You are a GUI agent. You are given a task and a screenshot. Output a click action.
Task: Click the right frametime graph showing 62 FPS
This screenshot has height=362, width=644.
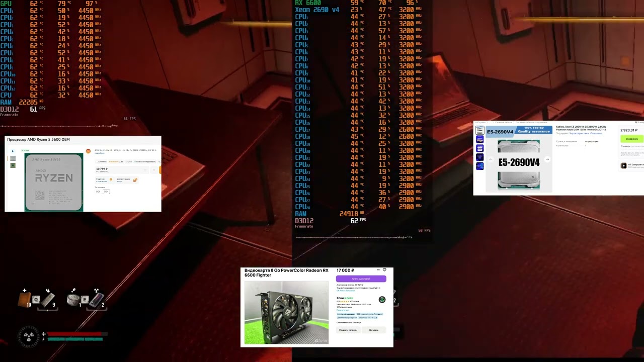[354, 237]
